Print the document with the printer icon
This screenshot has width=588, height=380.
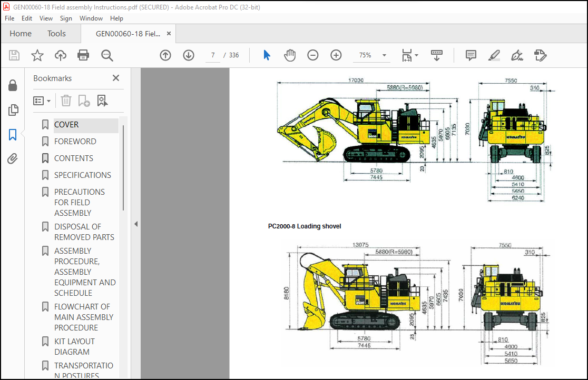83,55
